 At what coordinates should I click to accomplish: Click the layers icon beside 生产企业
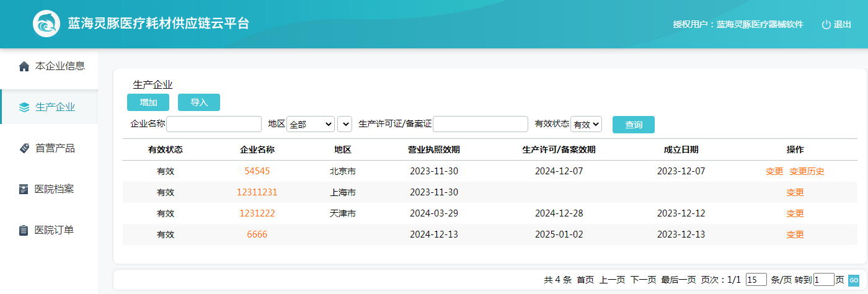[x=24, y=107]
